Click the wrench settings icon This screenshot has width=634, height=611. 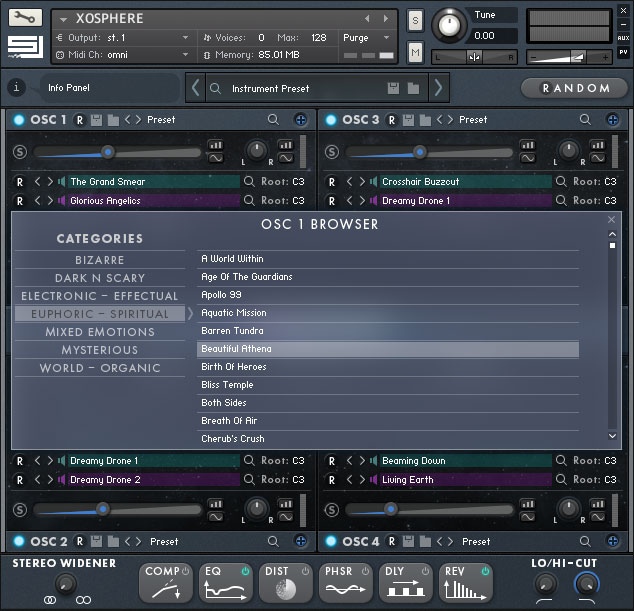[24, 18]
